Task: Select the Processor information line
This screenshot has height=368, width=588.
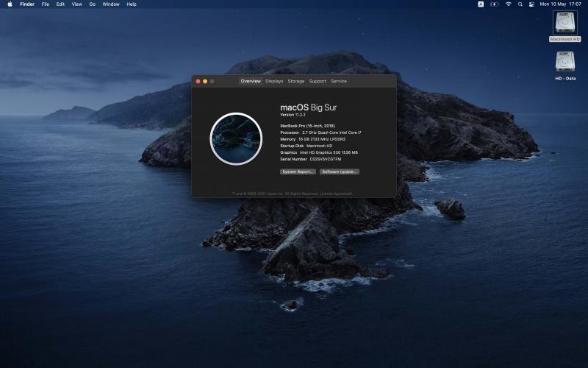Action: (x=320, y=132)
